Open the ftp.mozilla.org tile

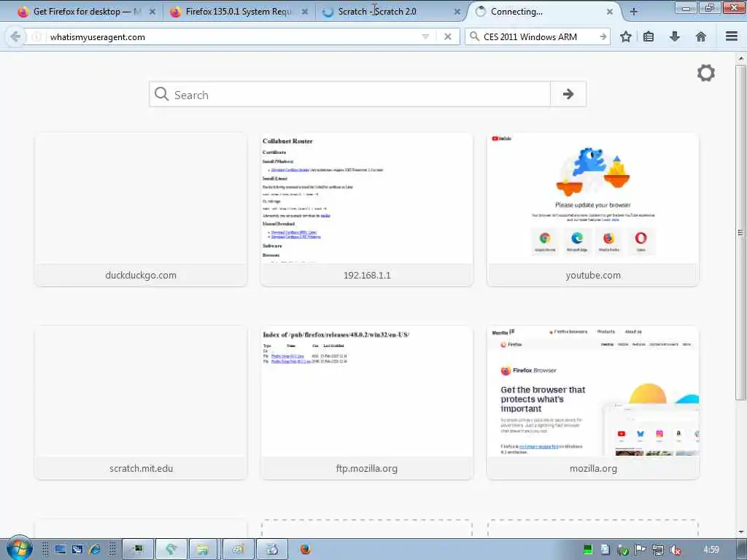367,402
